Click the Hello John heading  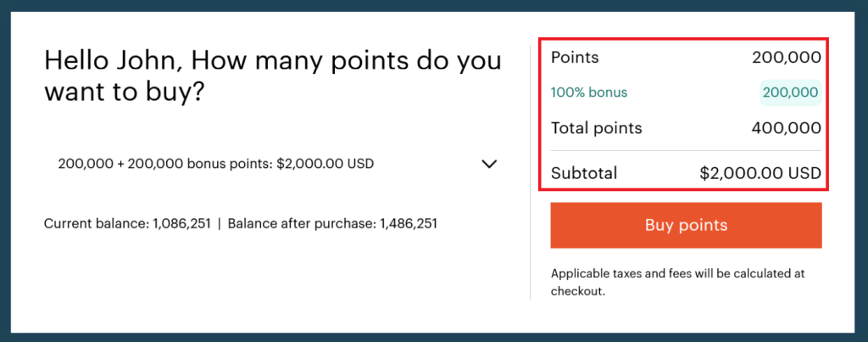coord(271,76)
